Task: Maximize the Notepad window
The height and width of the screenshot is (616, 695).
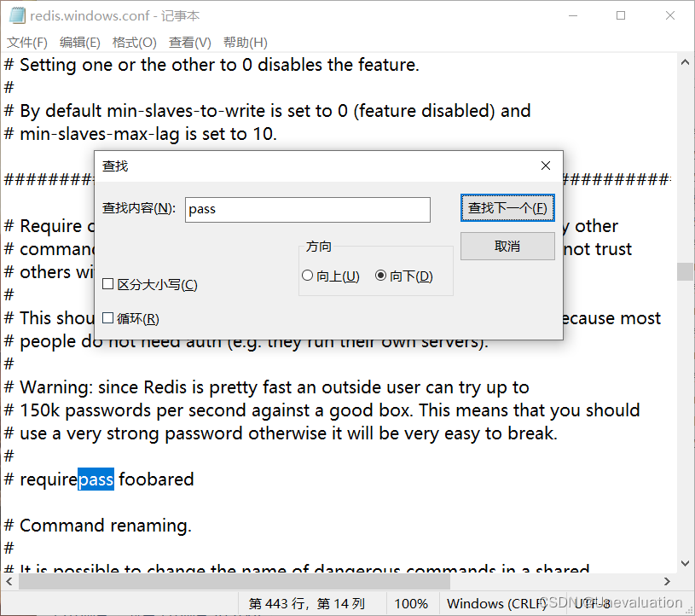Action: click(621, 15)
